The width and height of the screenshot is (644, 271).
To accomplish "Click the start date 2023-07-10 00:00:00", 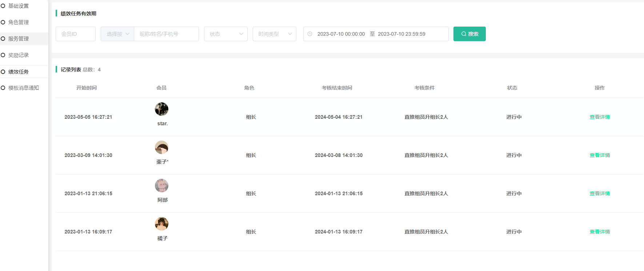I will click(x=341, y=34).
